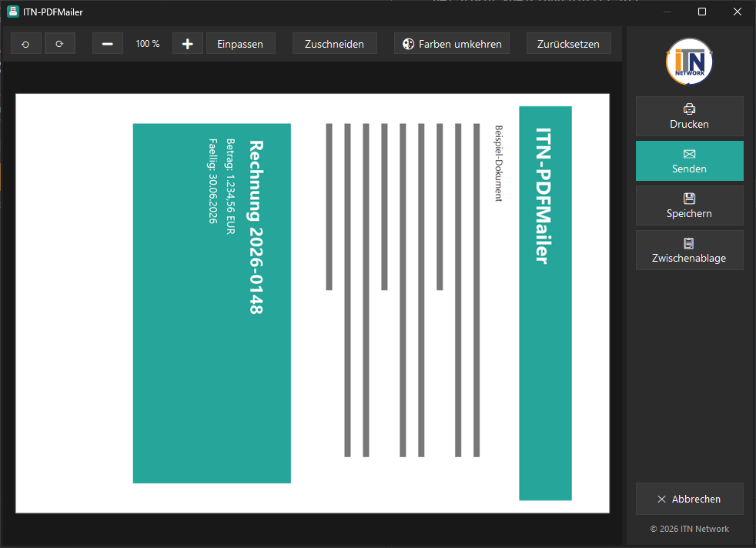The image size is (756, 548).
Task: Click the Betrag: 1.234,56 EUR line
Action: [230, 186]
